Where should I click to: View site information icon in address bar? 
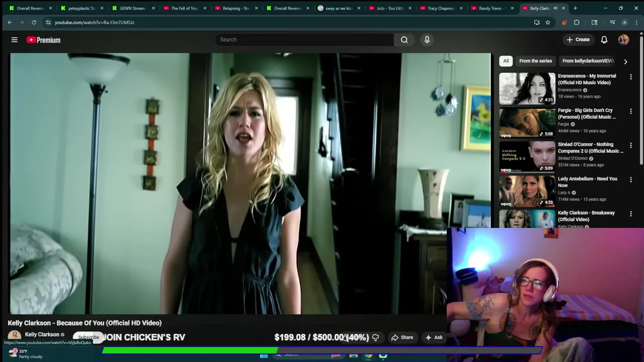tap(48, 22)
